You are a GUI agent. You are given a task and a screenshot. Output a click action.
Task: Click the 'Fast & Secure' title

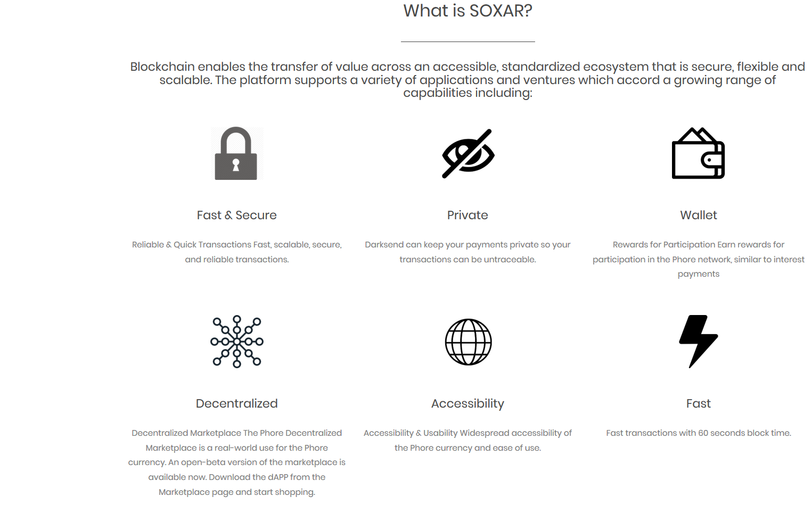(x=237, y=215)
